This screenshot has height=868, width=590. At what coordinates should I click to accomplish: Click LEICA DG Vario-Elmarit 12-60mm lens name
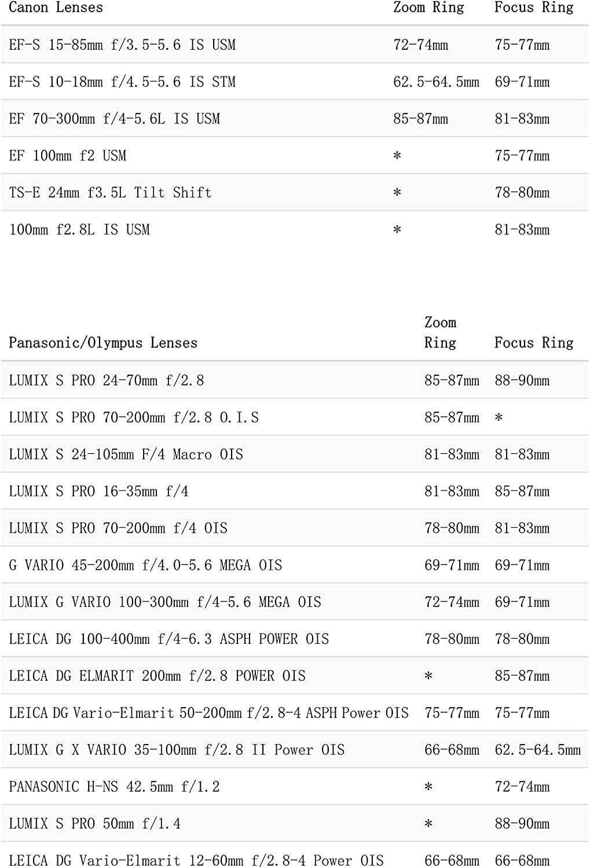[x=196, y=860]
